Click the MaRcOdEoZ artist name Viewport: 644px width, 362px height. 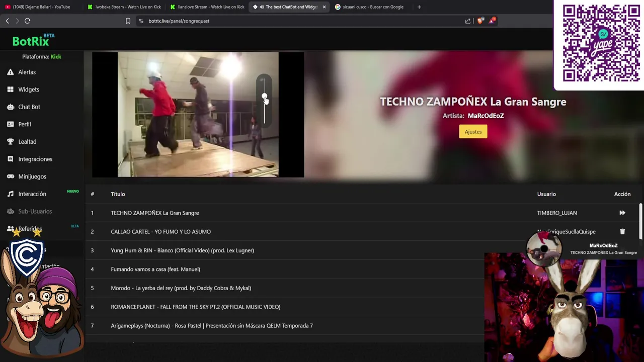coord(486,116)
